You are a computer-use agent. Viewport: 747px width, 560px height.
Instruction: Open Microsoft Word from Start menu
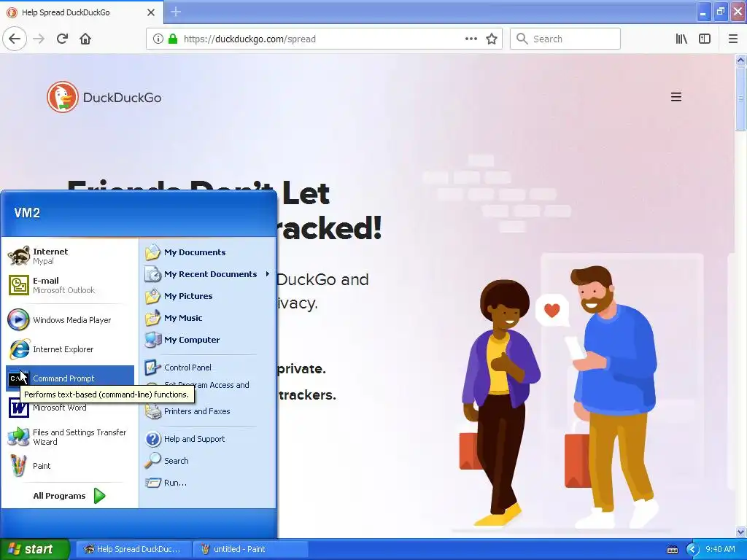click(x=70, y=408)
